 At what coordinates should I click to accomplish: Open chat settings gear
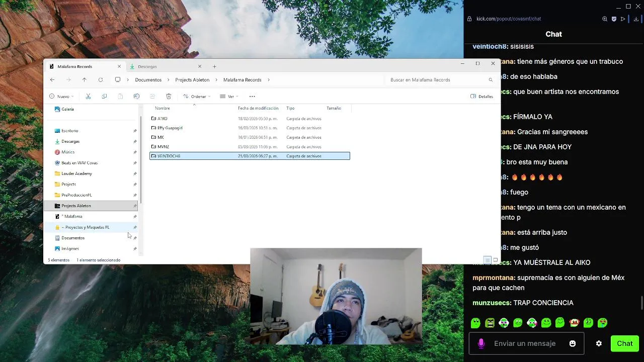coord(599,343)
